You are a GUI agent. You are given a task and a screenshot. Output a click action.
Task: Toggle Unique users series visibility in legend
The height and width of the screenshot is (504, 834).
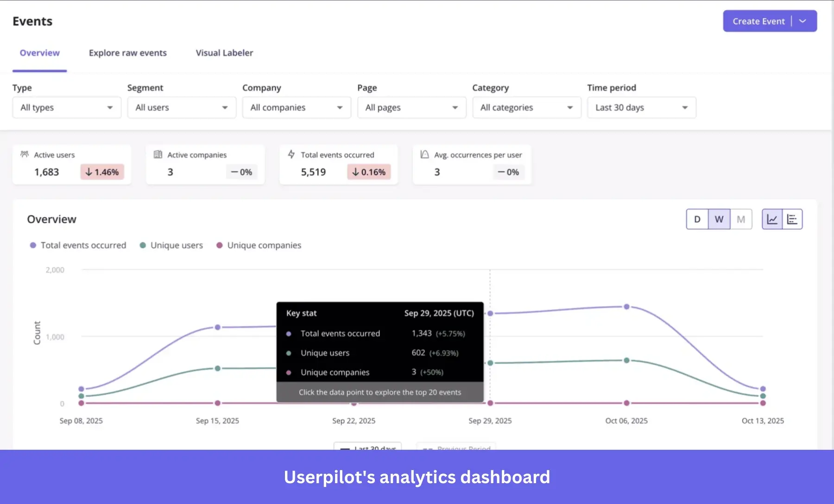(x=143, y=245)
